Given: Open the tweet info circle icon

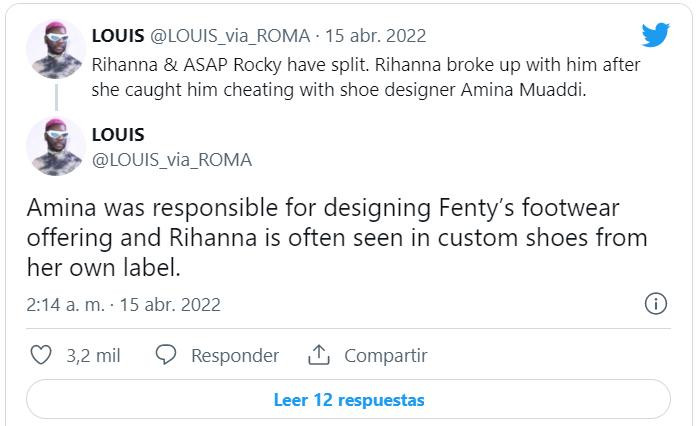Looking at the screenshot, I should coord(656,304).
